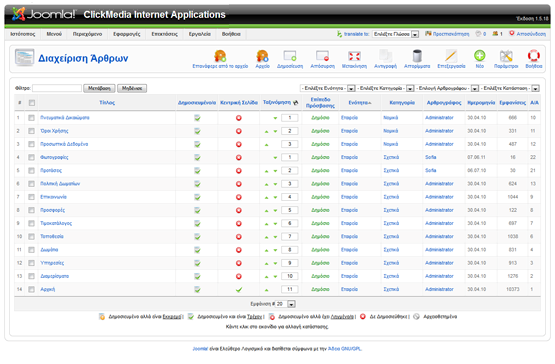This screenshot has height=364, width=555.
Task: Click the logged-in users icon showing 1
Action: (495, 34)
